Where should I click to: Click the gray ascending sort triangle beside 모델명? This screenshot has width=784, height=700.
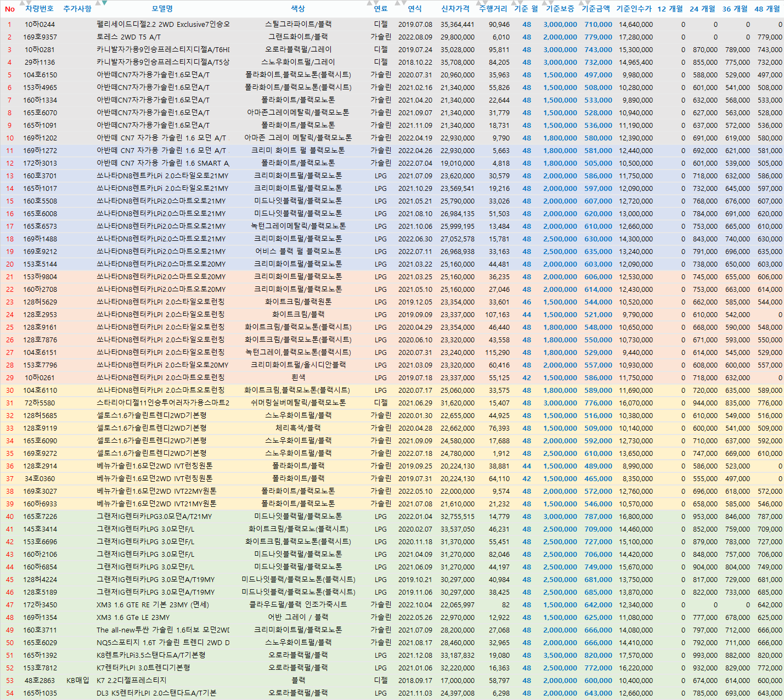[99, 3]
